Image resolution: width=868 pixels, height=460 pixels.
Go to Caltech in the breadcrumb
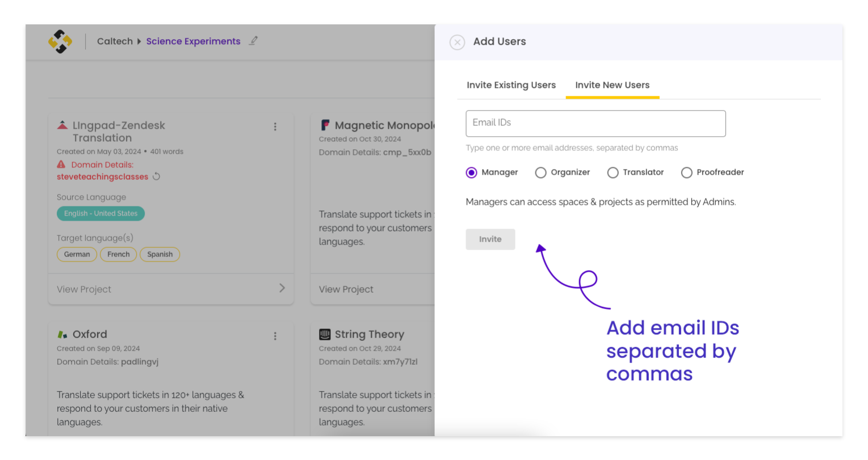[115, 41]
